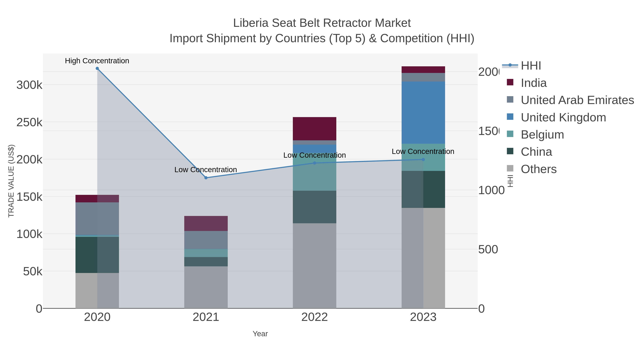The height and width of the screenshot is (362, 644).
Task: Click the 'TRADE VALUE (US$)' axis title
Action: [x=11, y=181]
